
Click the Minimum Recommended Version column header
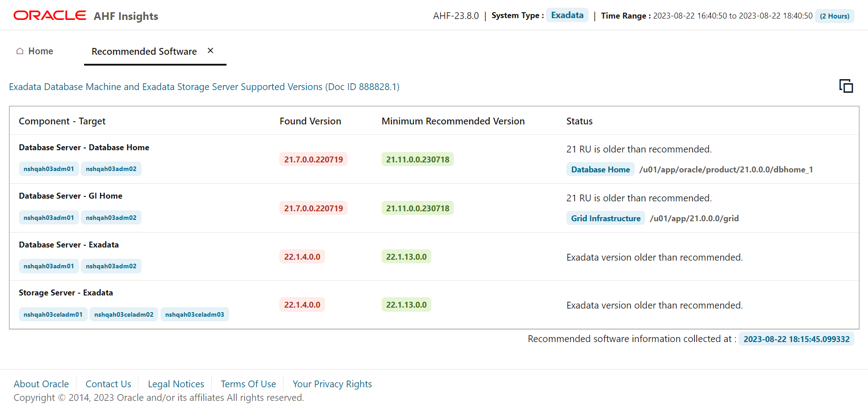coord(453,121)
